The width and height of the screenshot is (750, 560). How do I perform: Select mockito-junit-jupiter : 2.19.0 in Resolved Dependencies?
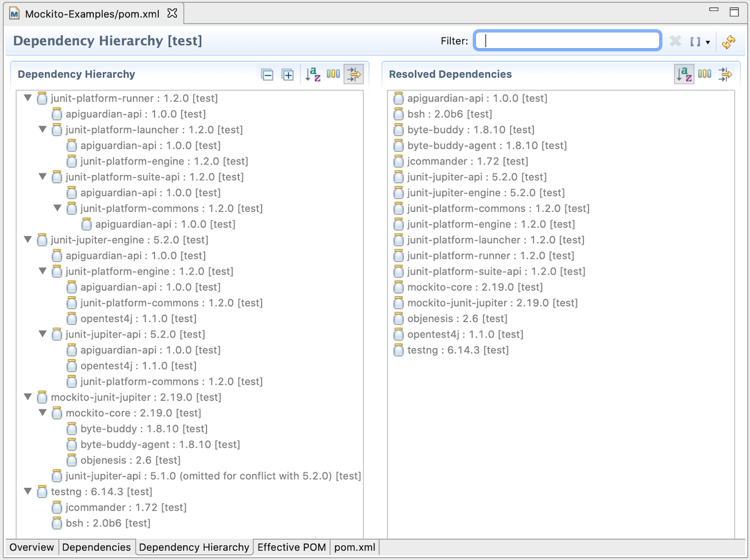click(486, 302)
